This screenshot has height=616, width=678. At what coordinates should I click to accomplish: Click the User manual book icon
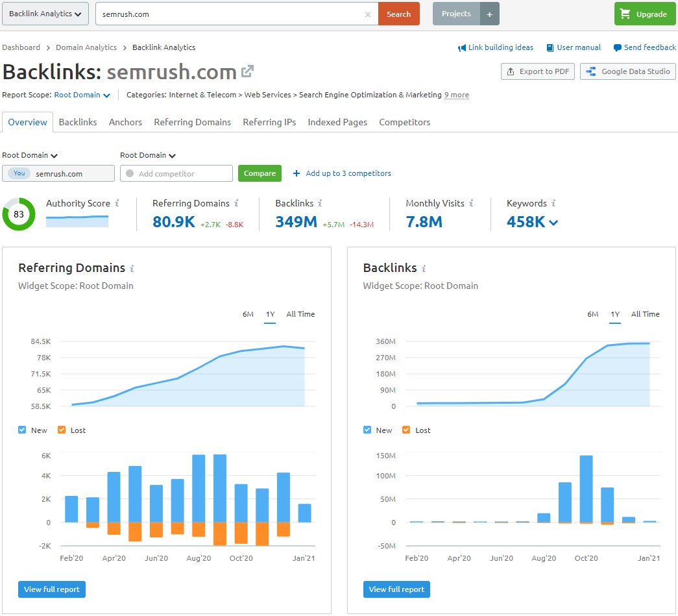coord(550,47)
